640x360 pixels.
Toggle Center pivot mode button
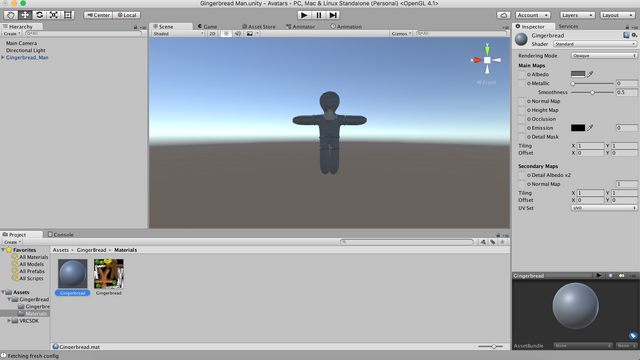[98, 15]
